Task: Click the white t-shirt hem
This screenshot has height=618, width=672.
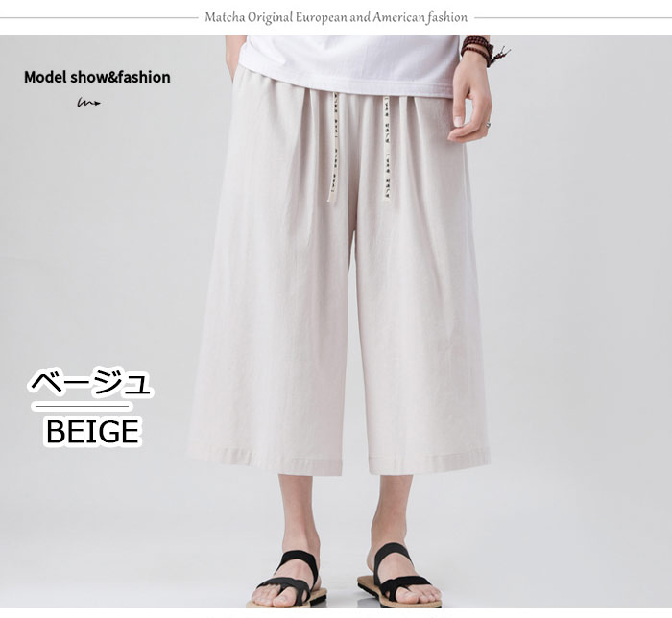Action: point(346,83)
